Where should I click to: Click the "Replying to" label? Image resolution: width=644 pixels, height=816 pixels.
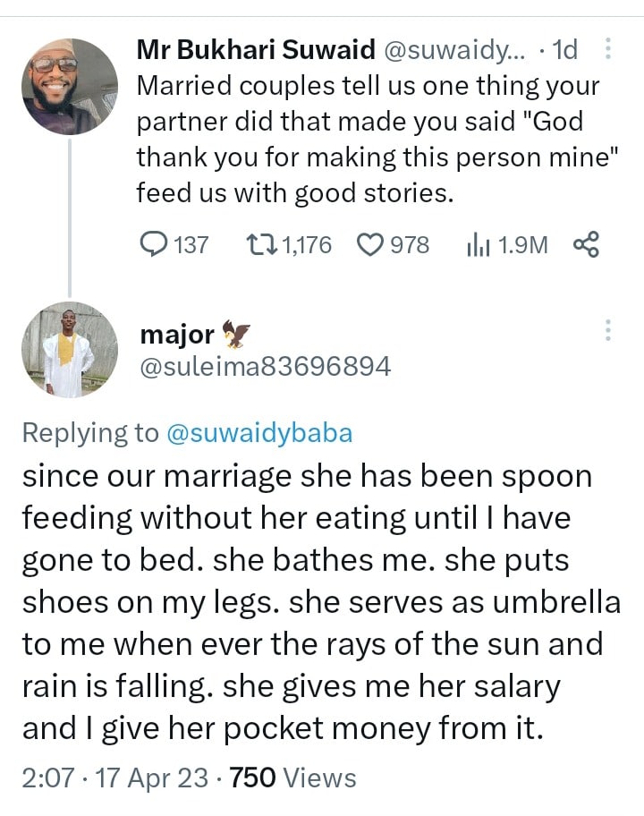(89, 433)
